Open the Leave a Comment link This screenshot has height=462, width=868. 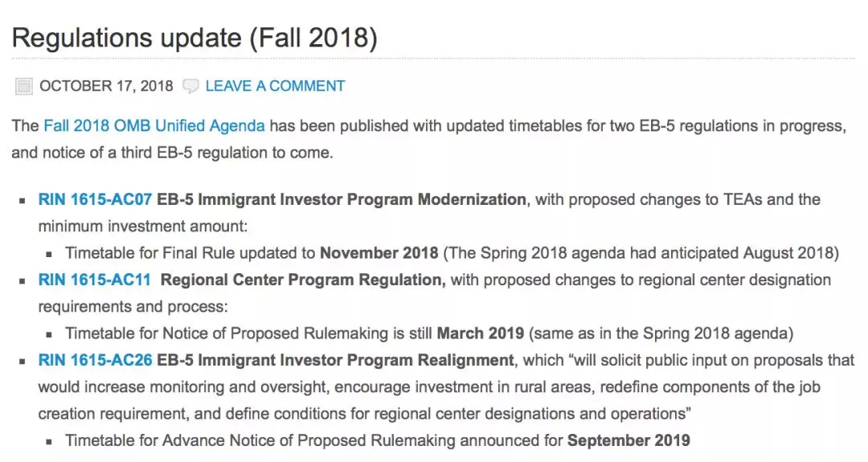point(275,86)
